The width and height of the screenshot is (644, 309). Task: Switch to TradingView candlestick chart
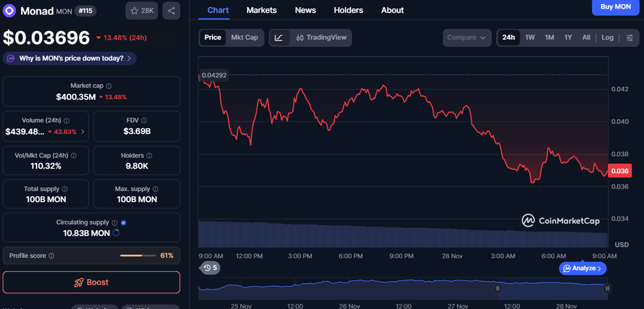(x=321, y=37)
